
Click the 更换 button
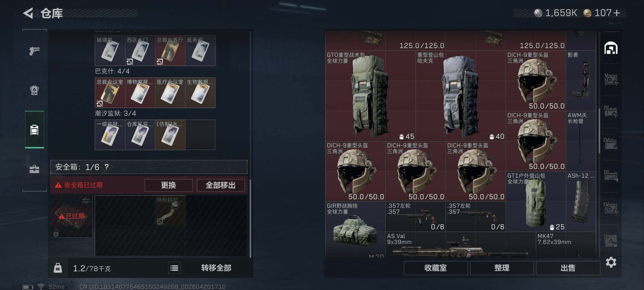click(x=169, y=185)
